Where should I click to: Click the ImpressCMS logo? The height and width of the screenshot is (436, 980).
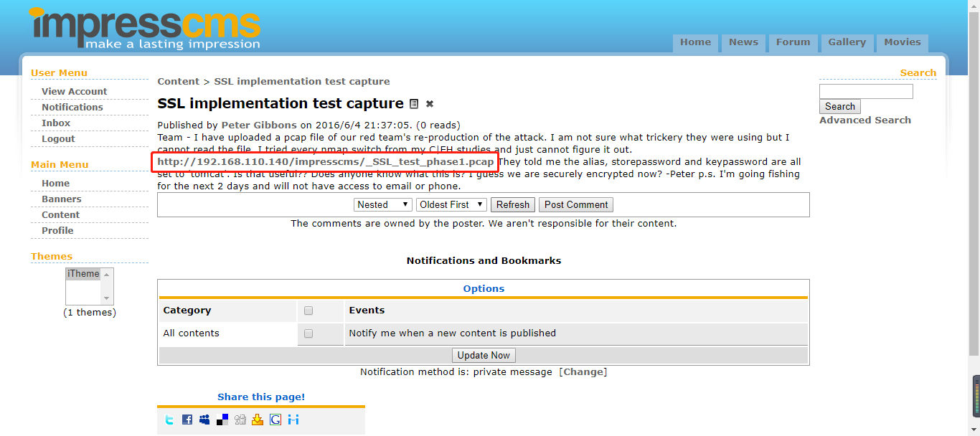point(144,29)
